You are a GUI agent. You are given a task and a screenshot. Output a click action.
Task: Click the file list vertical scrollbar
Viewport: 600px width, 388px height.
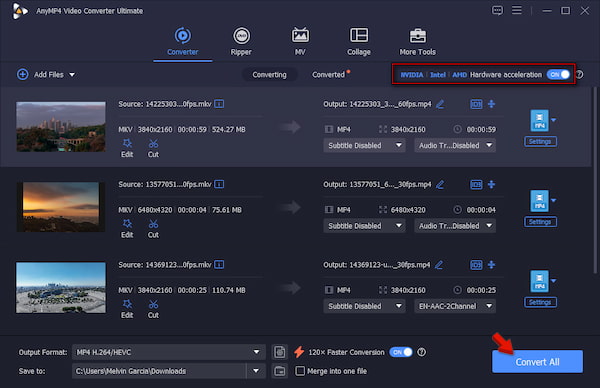(595, 180)
